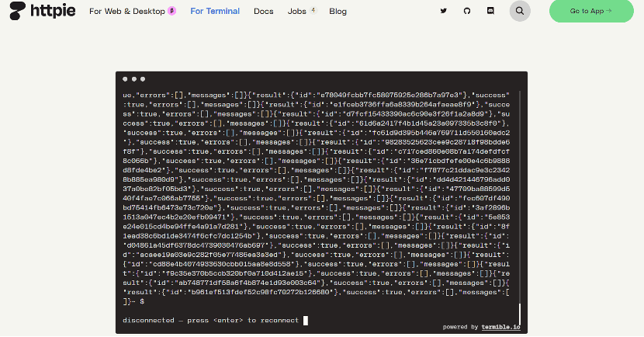Click the Jobs count badge

(313, 11)
